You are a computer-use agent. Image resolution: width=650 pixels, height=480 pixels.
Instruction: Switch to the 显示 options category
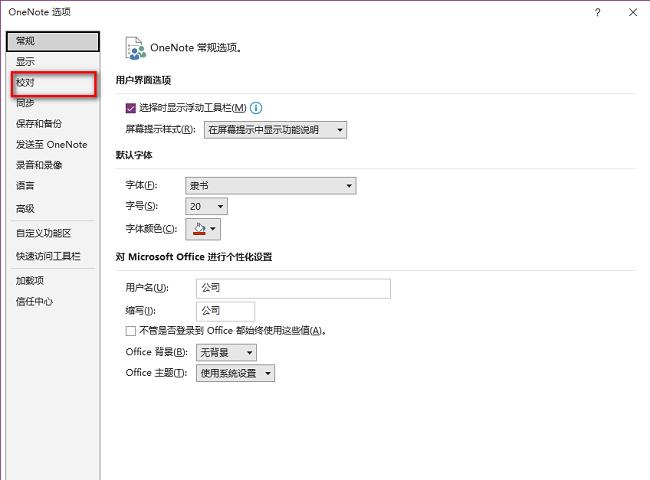25,62
